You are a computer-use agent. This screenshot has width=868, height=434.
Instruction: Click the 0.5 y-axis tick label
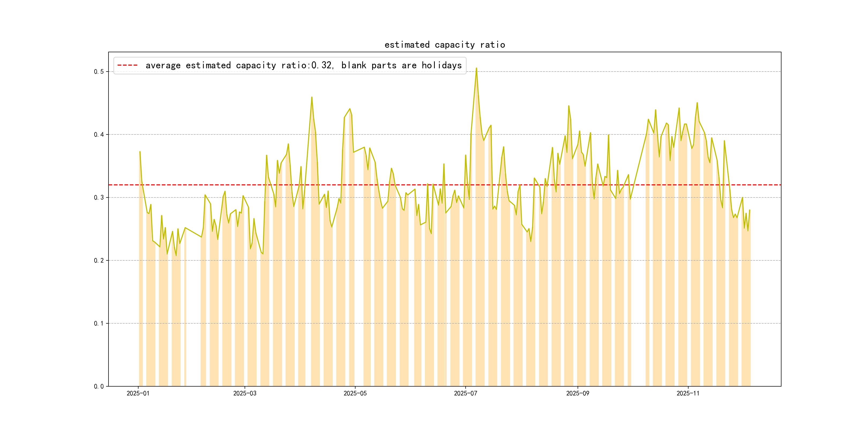tap(99, 72)
